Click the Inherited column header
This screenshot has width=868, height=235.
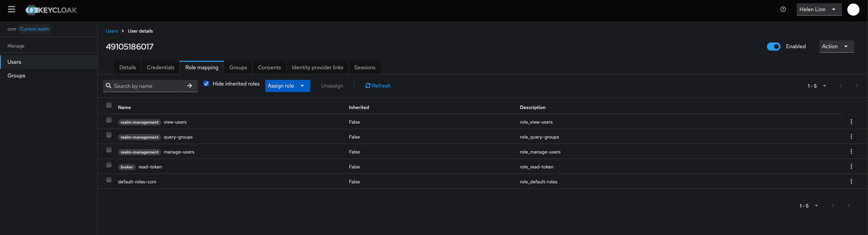[x=359, y=107]
